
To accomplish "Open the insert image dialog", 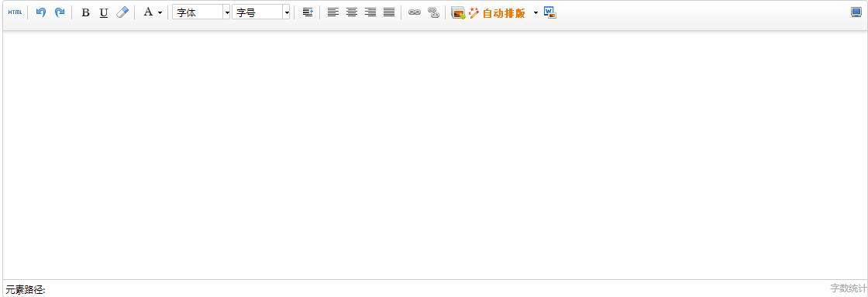I will pos(458,12).
